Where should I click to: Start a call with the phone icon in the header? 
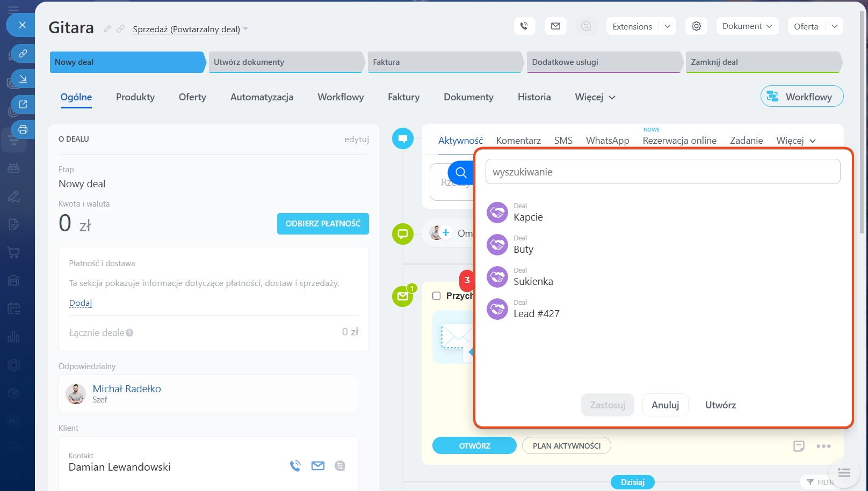pyautogui.click(x=524, y=26)
